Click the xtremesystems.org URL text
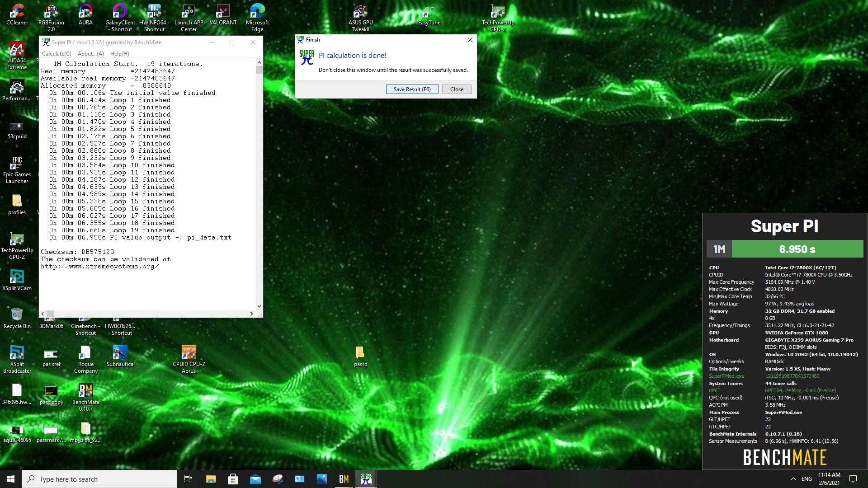The height and width of the screenshot is (488, 868). tap(99, 266)
